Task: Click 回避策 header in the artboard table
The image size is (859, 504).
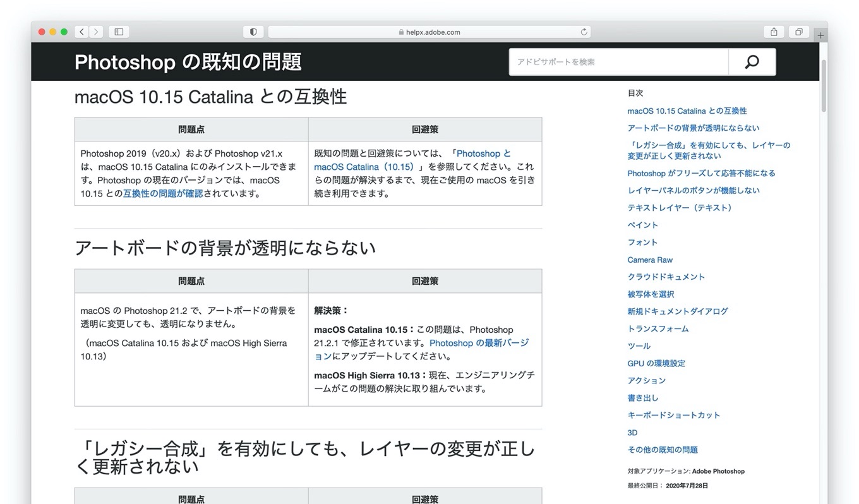Action: [x=425, y=281]
